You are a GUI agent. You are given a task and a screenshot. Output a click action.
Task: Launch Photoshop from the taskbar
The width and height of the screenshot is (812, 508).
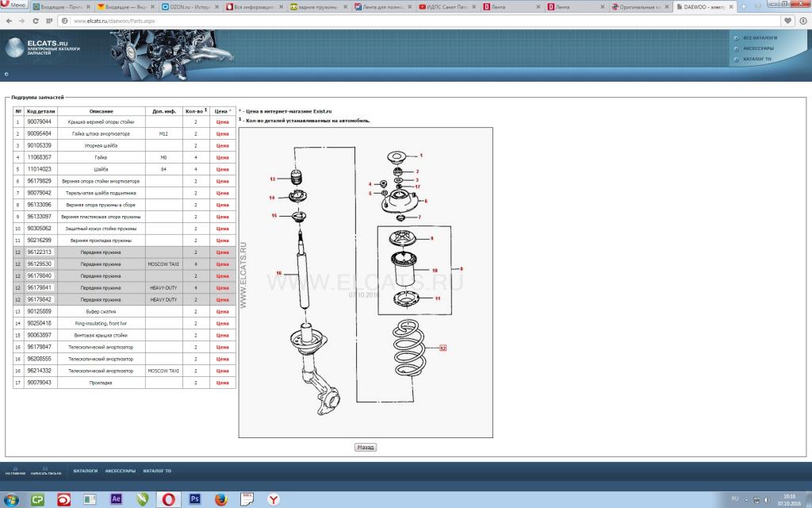[x=194, y=498]
